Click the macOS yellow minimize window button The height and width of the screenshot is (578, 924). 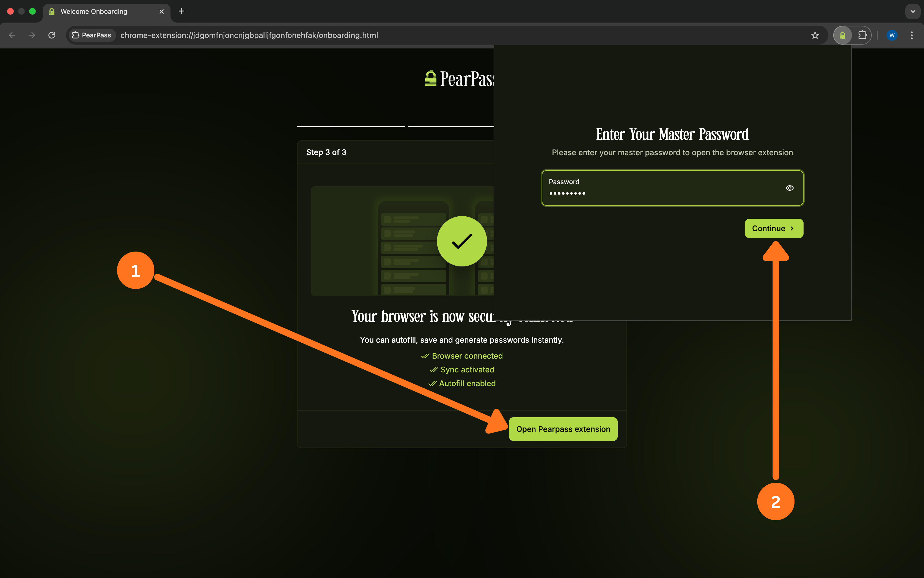[x=21, y=12]
